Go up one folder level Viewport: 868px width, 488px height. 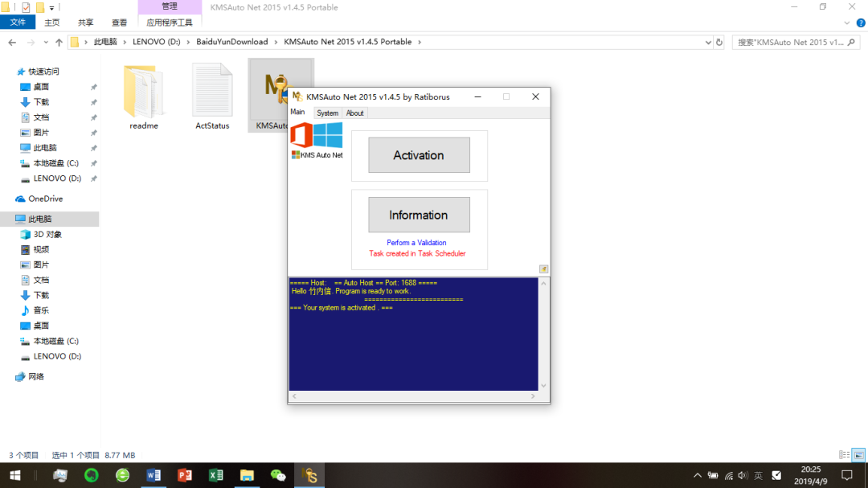pyautogui.click(x=59, y=42)
